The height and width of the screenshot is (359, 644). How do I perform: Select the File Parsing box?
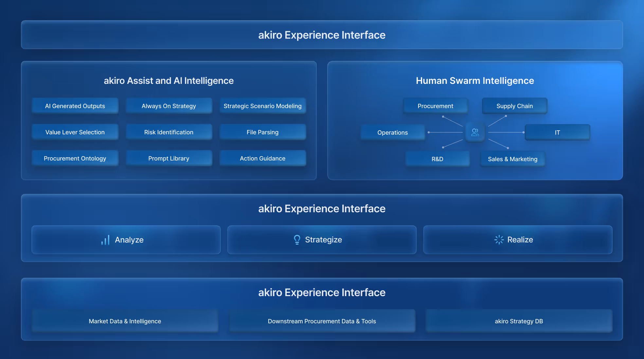click(x=262, y=132)
